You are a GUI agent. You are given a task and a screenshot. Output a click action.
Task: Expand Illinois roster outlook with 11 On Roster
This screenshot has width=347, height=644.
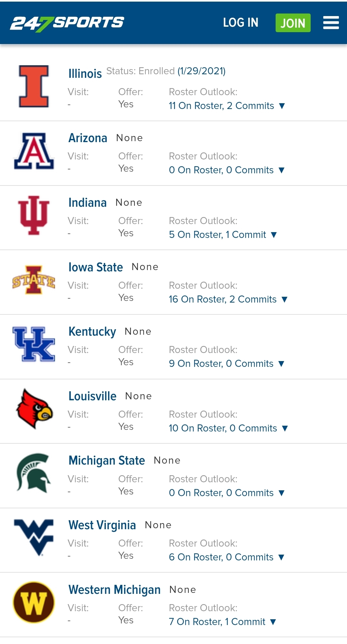pyautogui.click(x=227, y=106)
